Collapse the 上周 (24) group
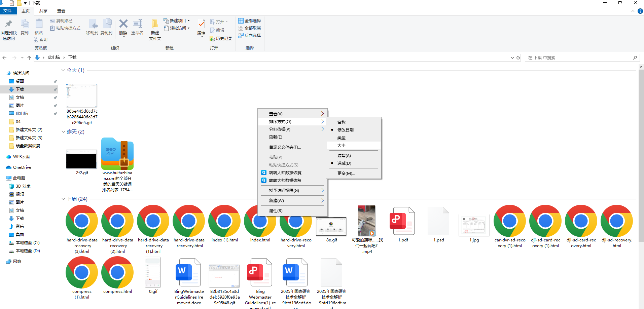 63,199
